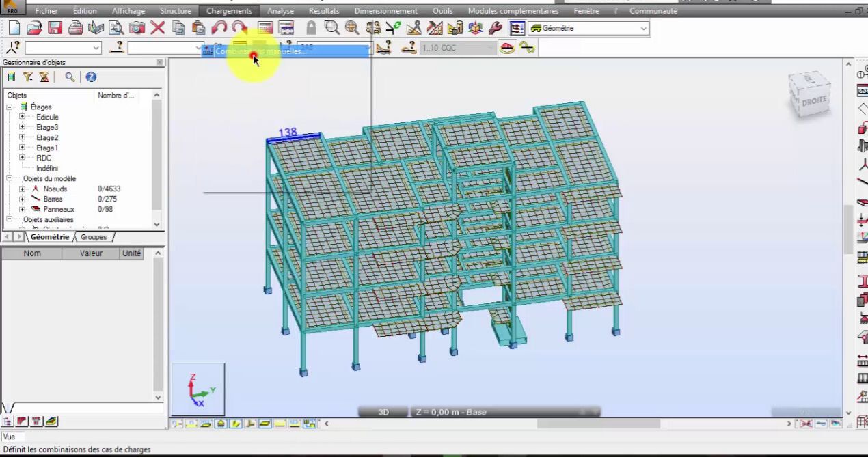This screenshot has width=868, height=457.
Task: Click the help question mark icon
Action: pos(91,77)
